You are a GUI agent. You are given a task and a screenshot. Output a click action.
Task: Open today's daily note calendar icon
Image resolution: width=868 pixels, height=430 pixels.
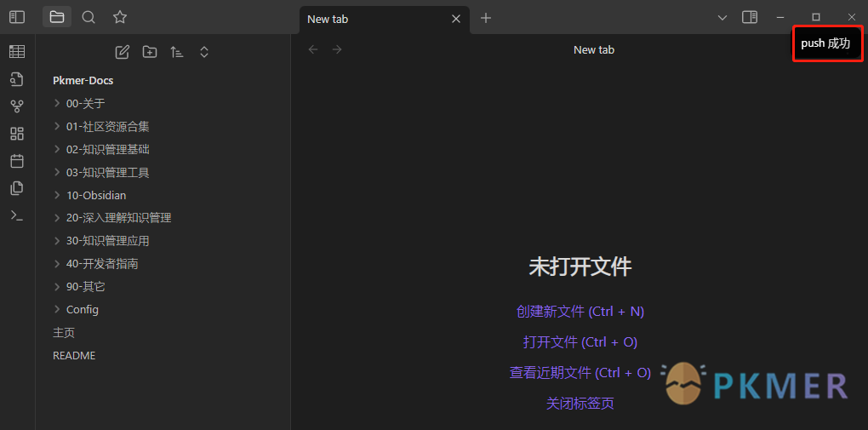[17, 161]
